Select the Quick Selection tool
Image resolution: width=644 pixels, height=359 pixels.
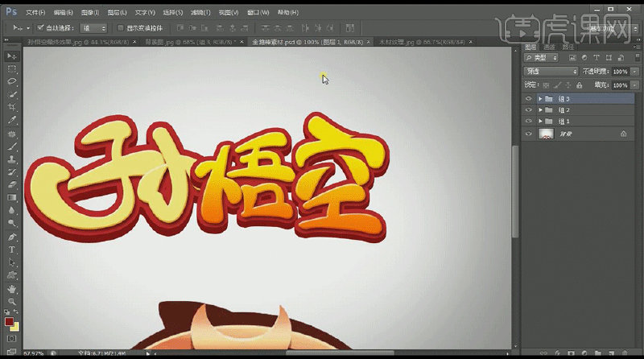(x=11, y=94)
